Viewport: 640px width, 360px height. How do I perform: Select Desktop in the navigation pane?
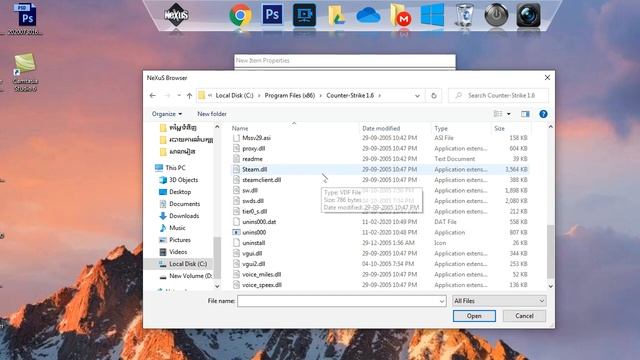(x=180, y=192)
